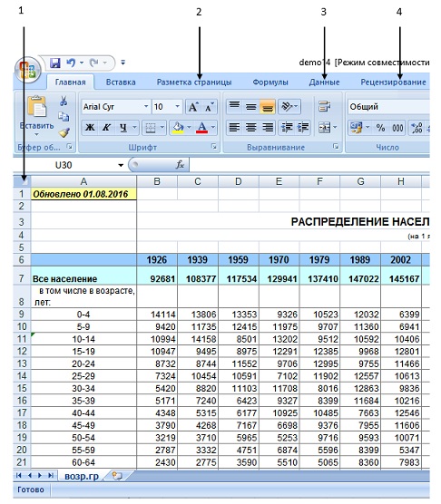Click the Percent Style icon
The image size is (441, 504).
click(x=380, y=128)
